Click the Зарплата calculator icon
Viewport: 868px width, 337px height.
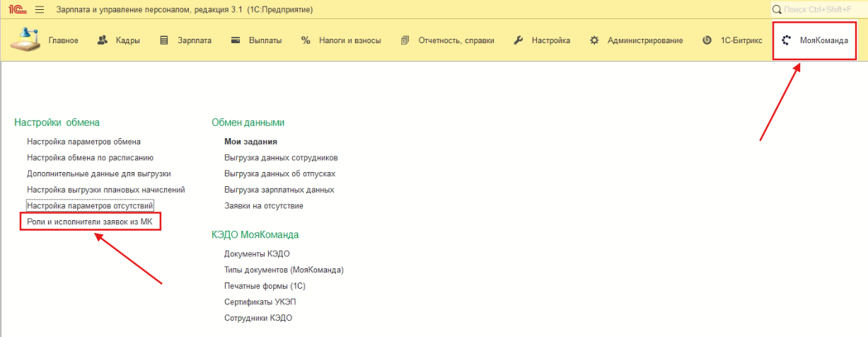click(x=164, y=40)
